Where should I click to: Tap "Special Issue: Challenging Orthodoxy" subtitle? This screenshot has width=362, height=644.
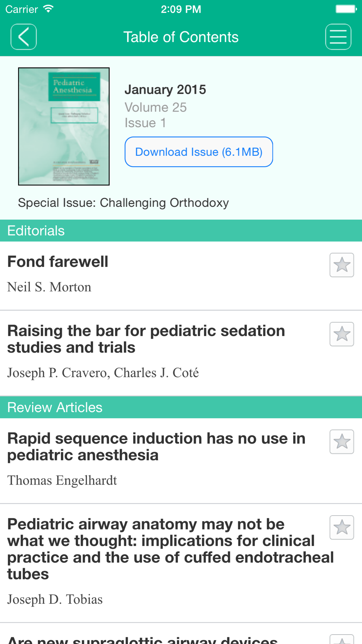point(123,203)
